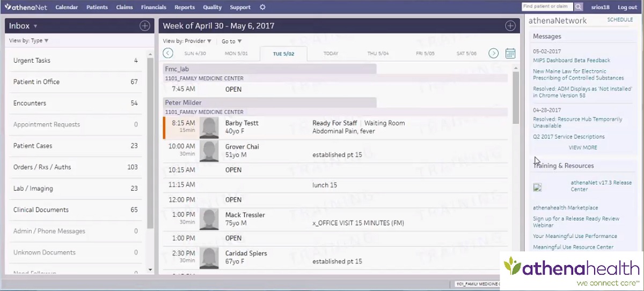
Task: Click the Inbox list vertical scrollbar
Action: tap(150, 142)
